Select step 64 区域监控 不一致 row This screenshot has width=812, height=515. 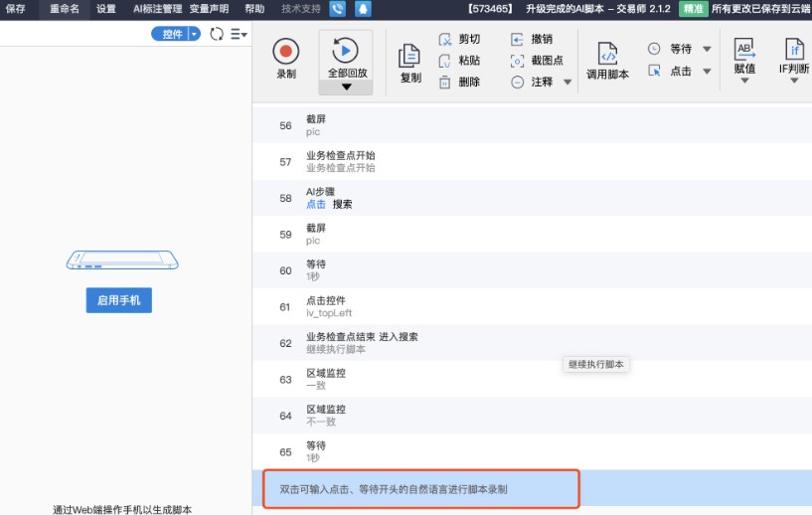532,416
